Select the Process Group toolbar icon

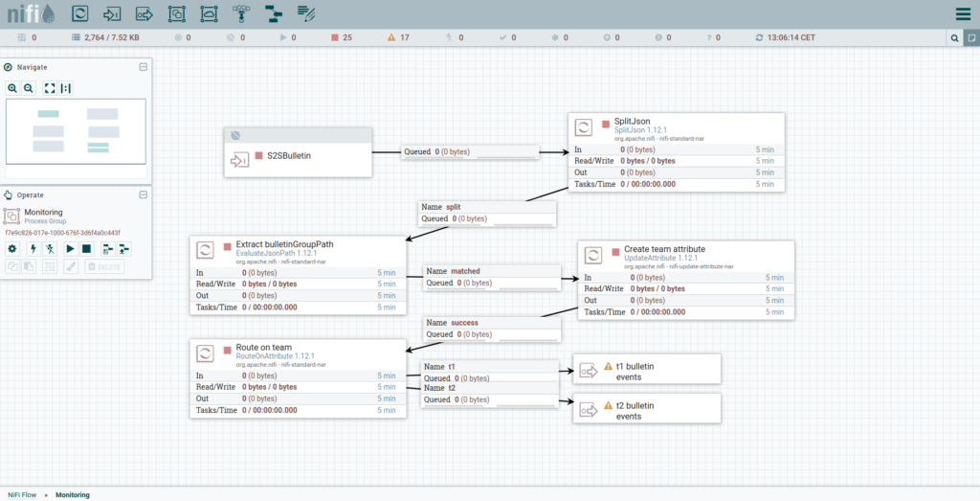point(177,13)
